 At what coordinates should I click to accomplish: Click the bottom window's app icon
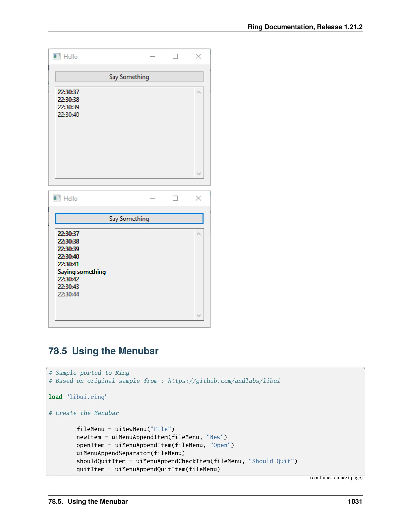coord(56,198)
